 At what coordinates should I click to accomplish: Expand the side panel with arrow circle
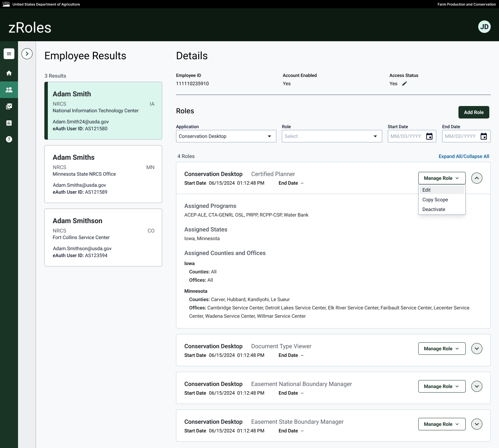[x=27, y=54]
